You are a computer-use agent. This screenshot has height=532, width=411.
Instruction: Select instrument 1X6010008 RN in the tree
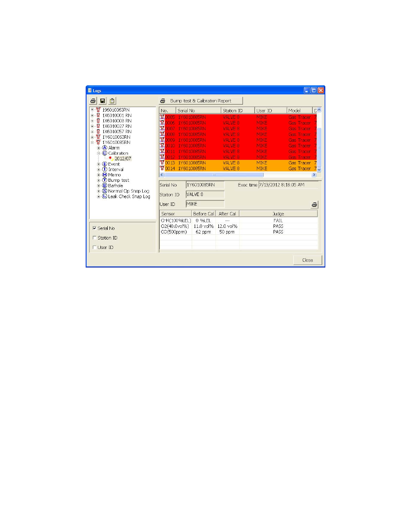[x=117, y=121]
